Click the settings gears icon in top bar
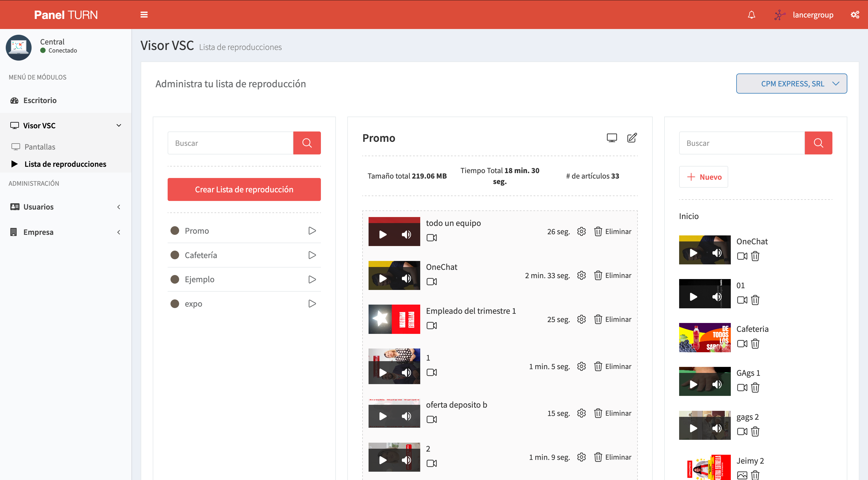Viewport: 868px width, 480px height. pos(855,14)
